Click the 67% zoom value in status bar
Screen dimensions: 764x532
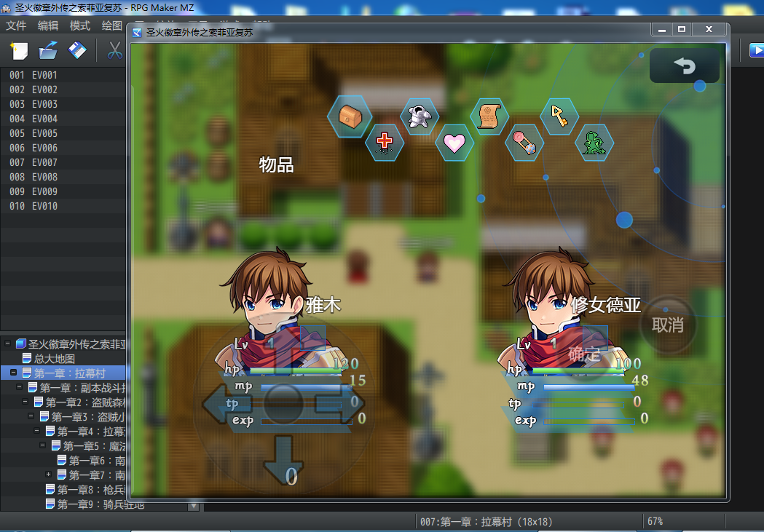(655, 521)
